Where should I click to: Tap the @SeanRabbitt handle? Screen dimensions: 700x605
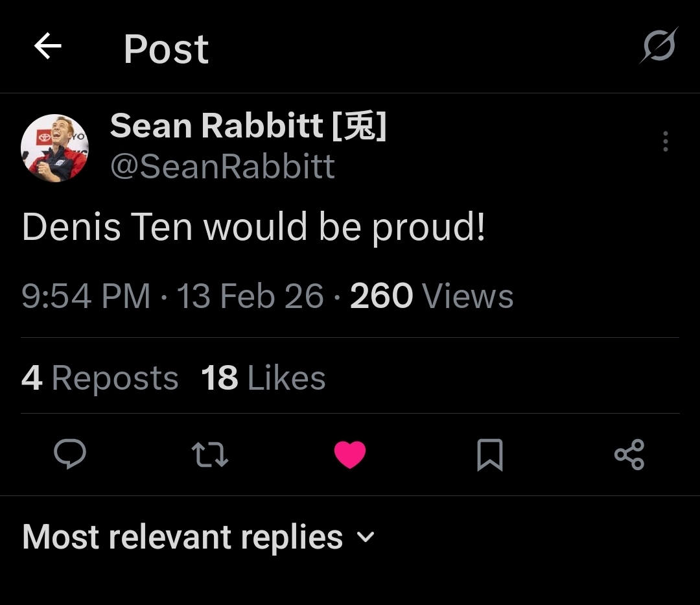222,167
